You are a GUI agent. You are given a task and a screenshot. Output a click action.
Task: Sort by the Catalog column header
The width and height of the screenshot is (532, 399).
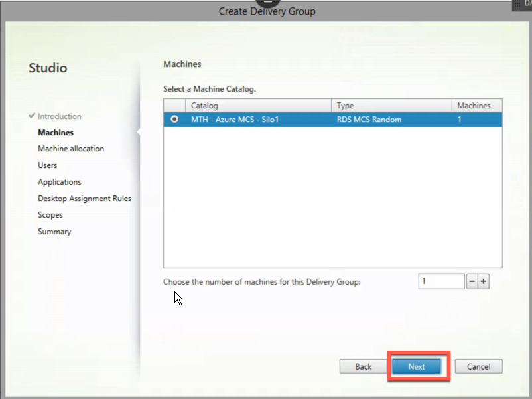[258, 106]
